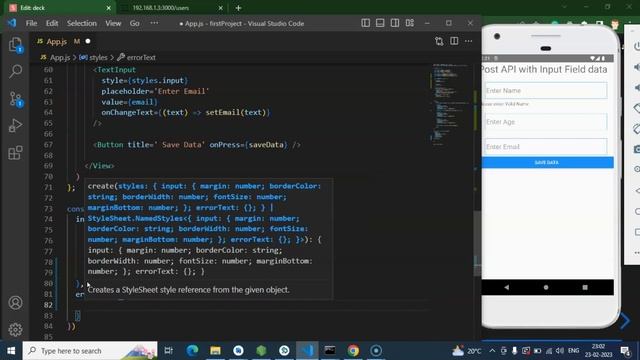
Task: Open the Search view in VS Code
Action: pyautogui.click(x=16, y=71)
